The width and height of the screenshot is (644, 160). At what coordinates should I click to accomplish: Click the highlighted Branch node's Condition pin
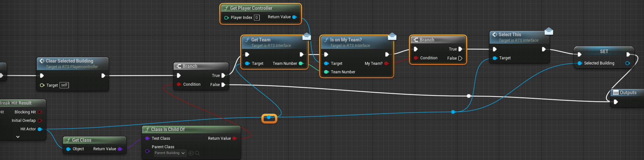tap(416, 58)
